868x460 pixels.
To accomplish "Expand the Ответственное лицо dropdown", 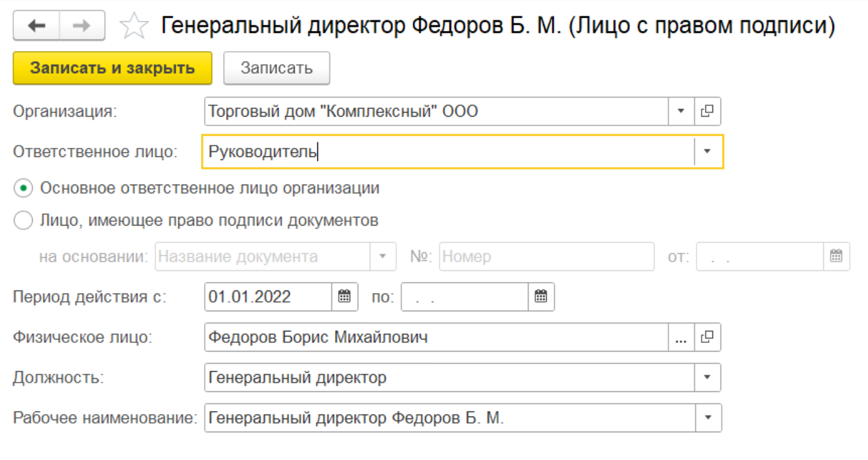I will [707, 151].
